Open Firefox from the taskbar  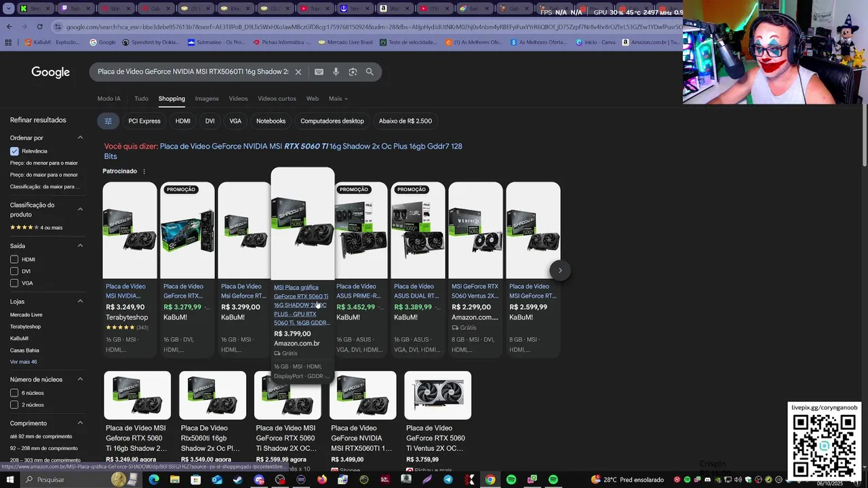coord(322,480)
